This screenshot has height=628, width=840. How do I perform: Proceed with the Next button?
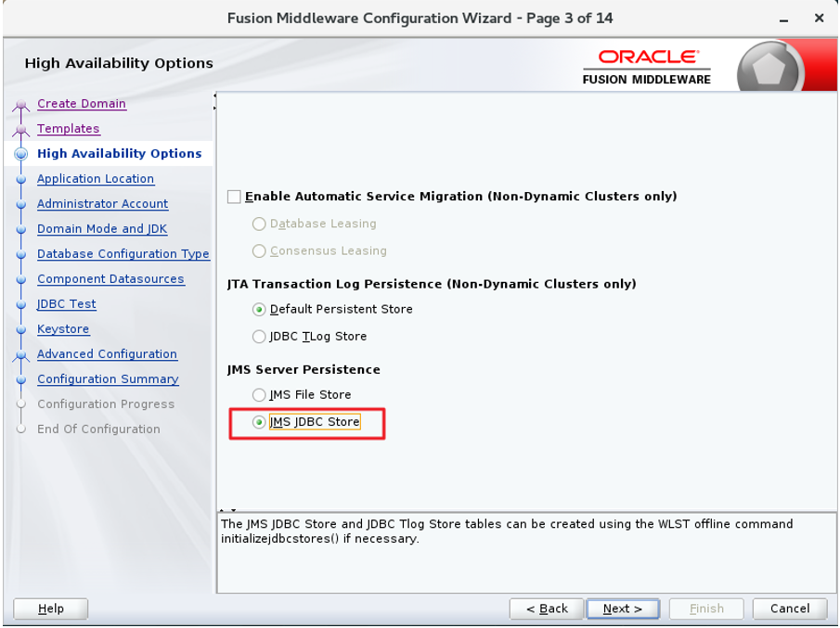(623, 609)
